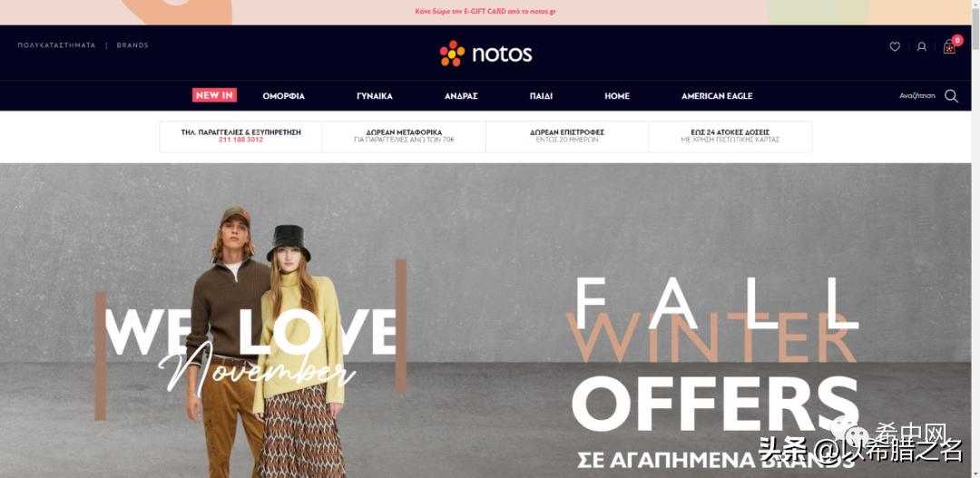Click the E-GIFT CARD promo banner
This screenshot has width=980, height=478.
(485, 12)
